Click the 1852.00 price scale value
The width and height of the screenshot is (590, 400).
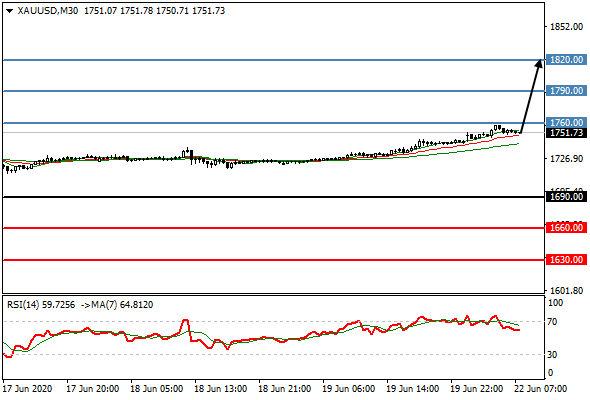(x=566, y=27)
